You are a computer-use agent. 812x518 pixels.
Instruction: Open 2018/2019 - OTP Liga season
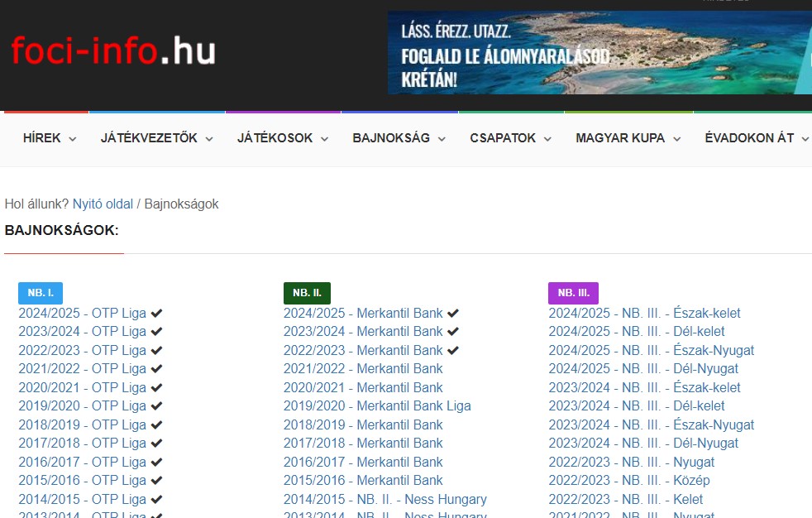83,425
